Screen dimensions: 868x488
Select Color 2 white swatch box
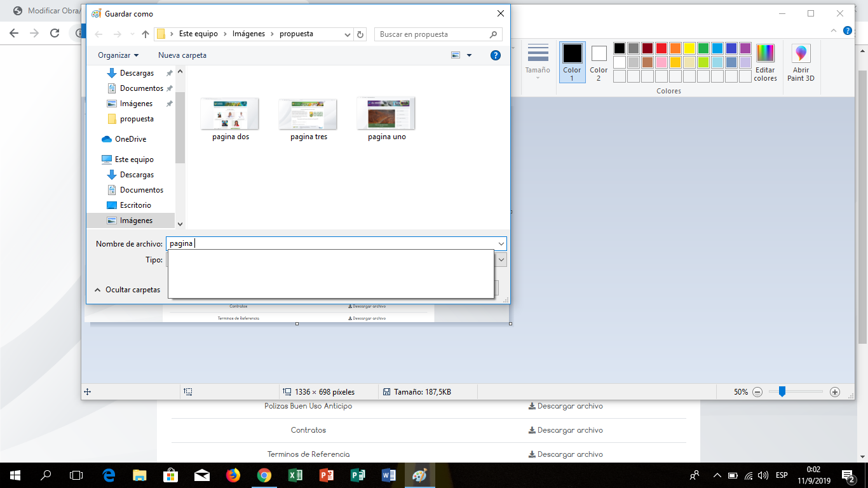(599, 53)
